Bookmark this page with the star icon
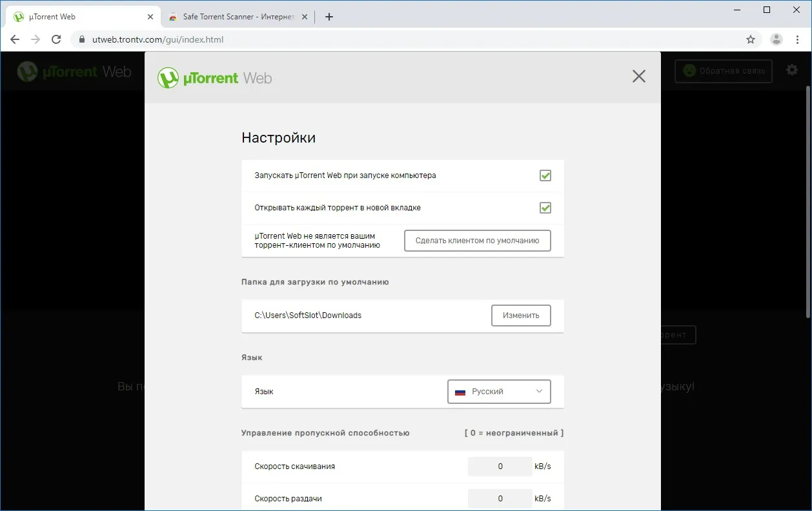The height and width of the screenshot is (511, 812). point(751,39)
